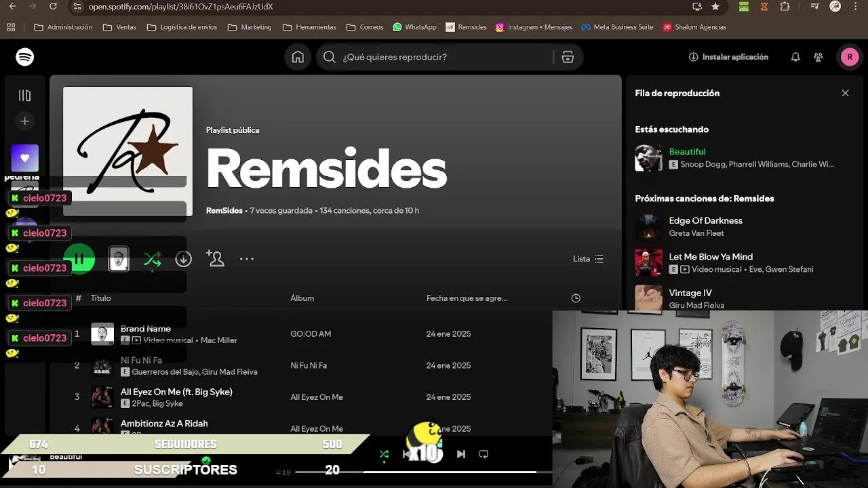Select Ambitionz Az A Ridah track
The image size is (868, 488).
(164, 424)
